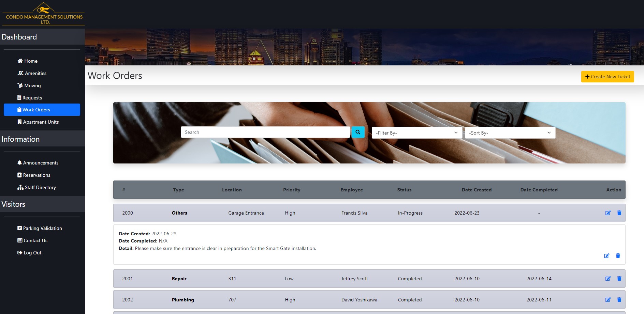Click inside the Search text field

click(265, 132)
